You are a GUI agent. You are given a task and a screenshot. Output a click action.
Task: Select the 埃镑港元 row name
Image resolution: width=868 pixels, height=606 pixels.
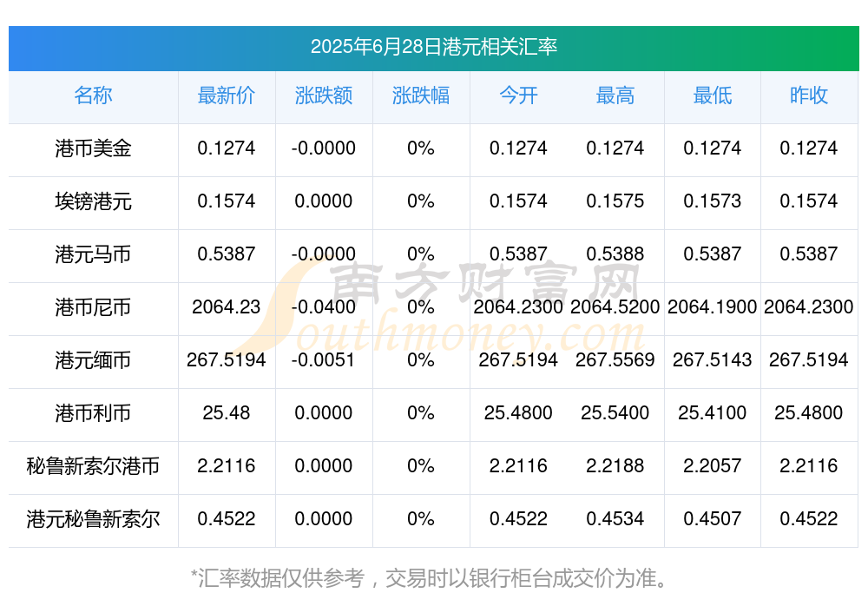93,201
